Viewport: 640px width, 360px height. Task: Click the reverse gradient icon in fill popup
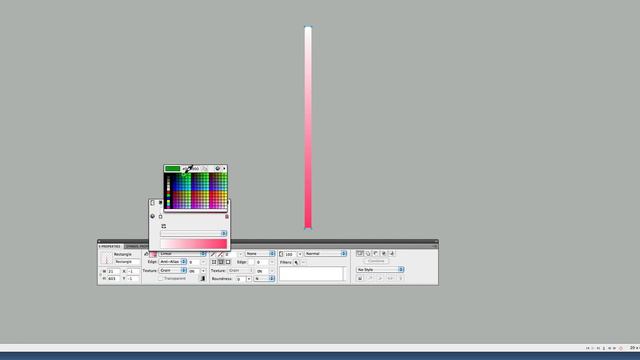click(x=164, y=226)
